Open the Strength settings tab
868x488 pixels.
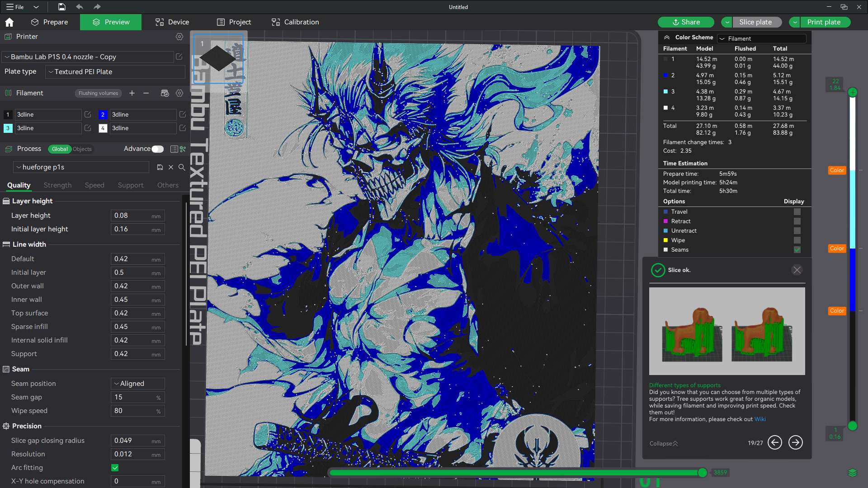tap(57, 185)
